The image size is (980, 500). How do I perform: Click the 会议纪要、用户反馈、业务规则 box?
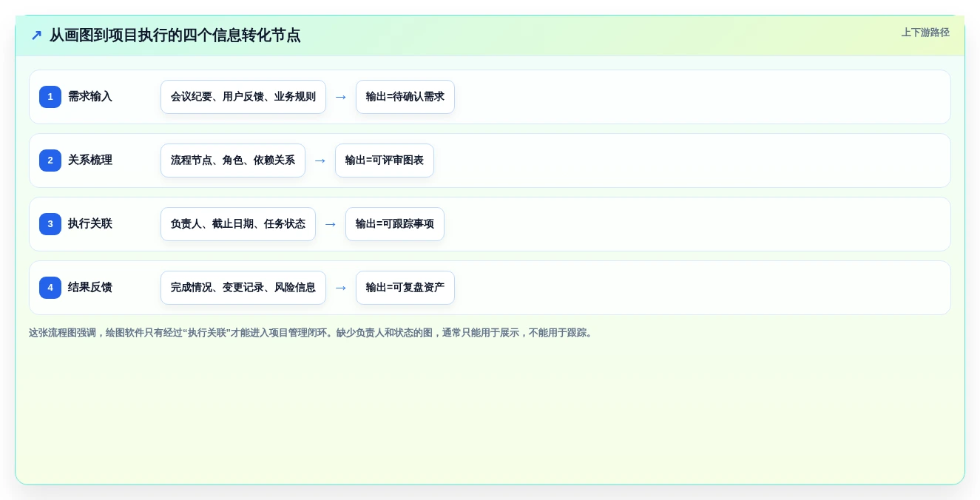(x=243, y=97)
